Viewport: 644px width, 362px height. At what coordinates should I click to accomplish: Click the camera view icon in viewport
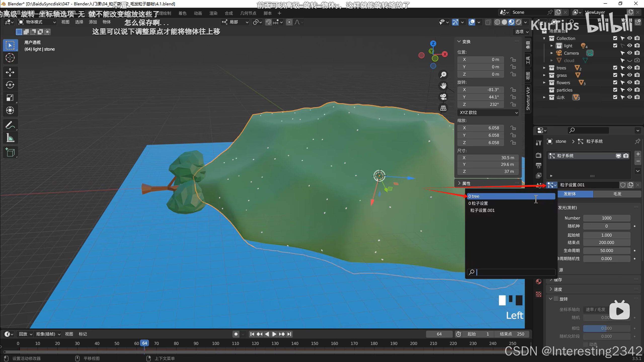pos(443,97)
